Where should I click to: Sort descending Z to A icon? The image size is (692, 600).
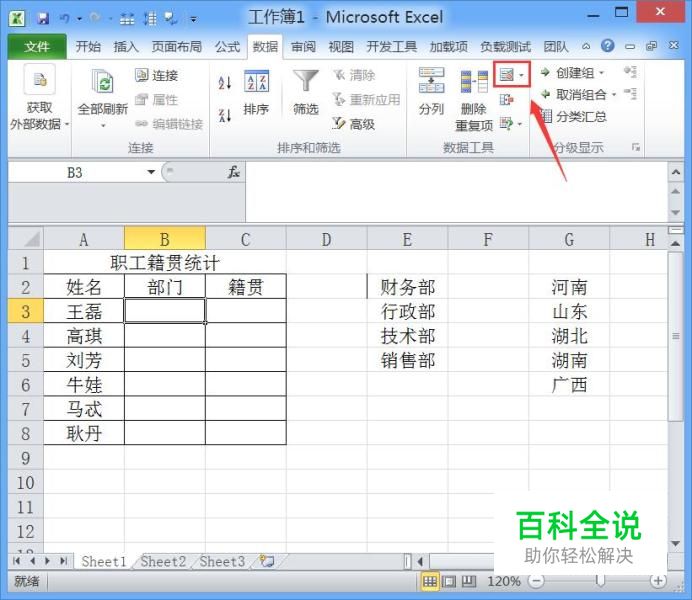coord(225,115)
